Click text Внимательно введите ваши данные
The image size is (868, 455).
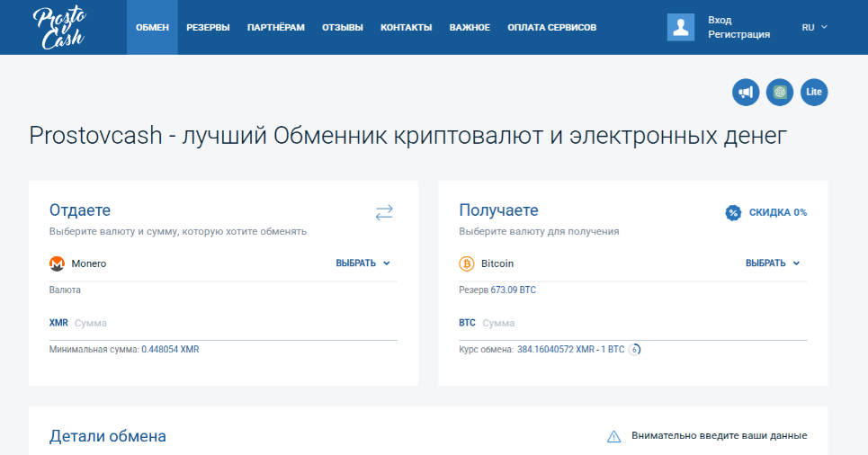(719, 435)
